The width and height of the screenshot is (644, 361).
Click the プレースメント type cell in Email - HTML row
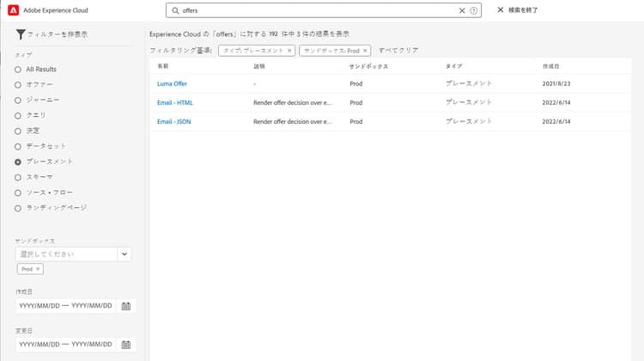coord(469,102)
